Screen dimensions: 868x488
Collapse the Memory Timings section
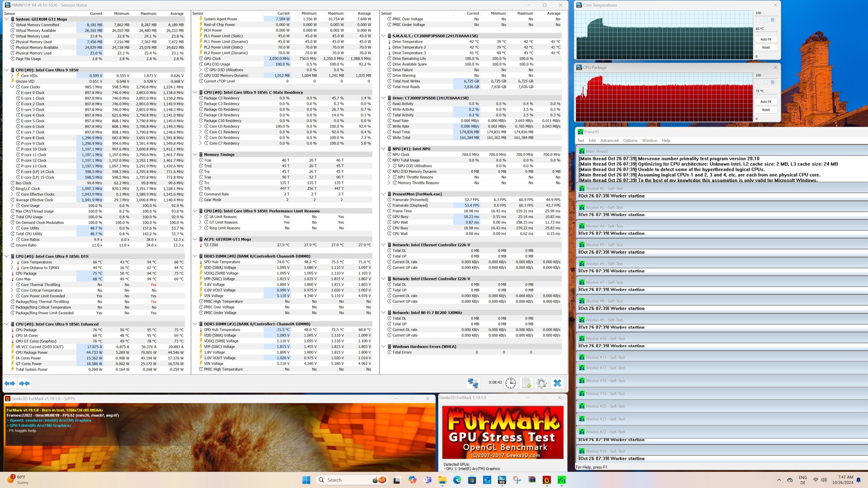[x=195, y=155]
